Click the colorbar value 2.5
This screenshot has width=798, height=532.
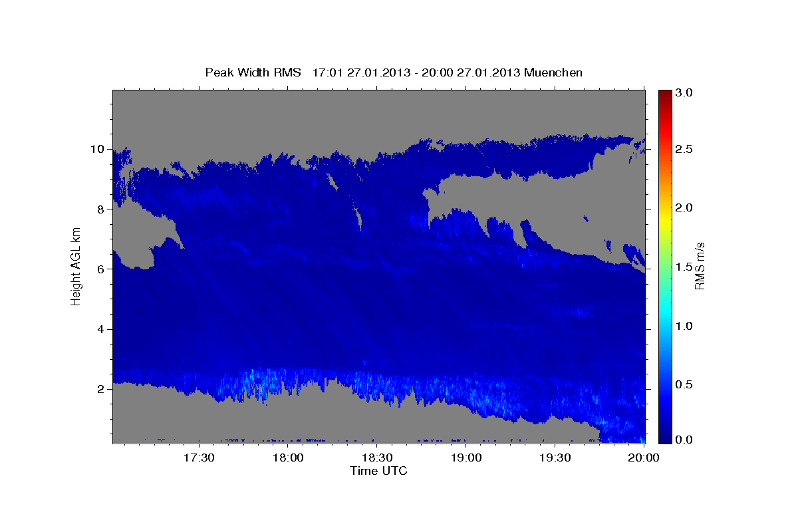(685, 149)
